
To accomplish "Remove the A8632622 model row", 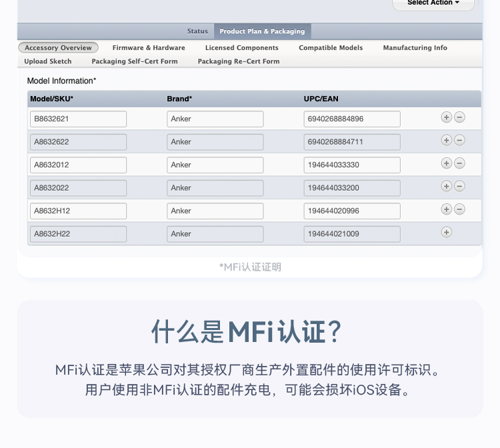I will pyautogui.click(x=459, y=140).
